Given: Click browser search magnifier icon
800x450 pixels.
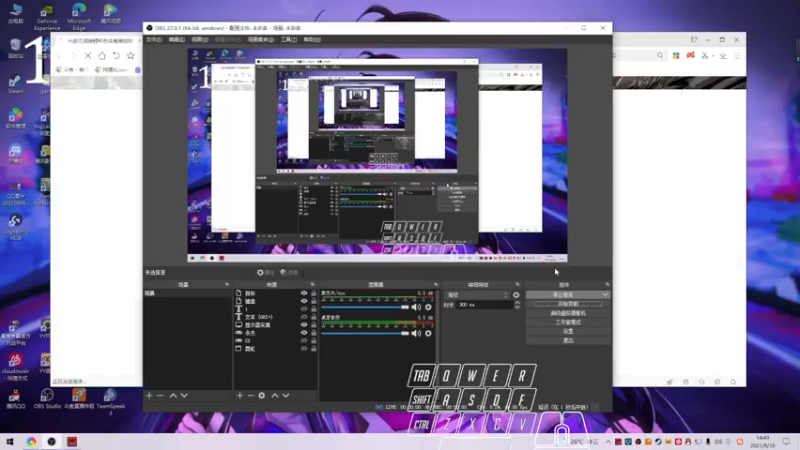Looking at the screenshot, I should (x=660, y=55).
